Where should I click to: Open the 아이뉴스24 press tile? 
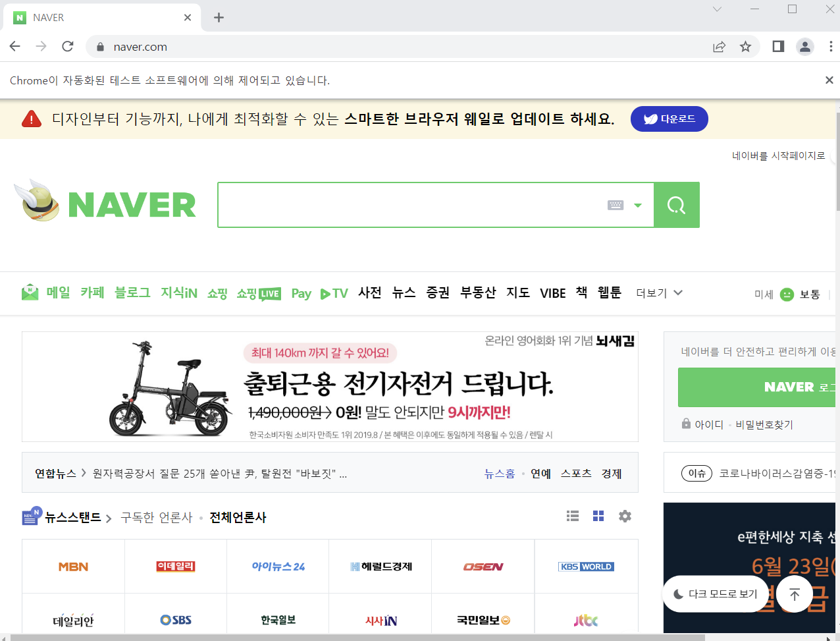coord(278,567)
